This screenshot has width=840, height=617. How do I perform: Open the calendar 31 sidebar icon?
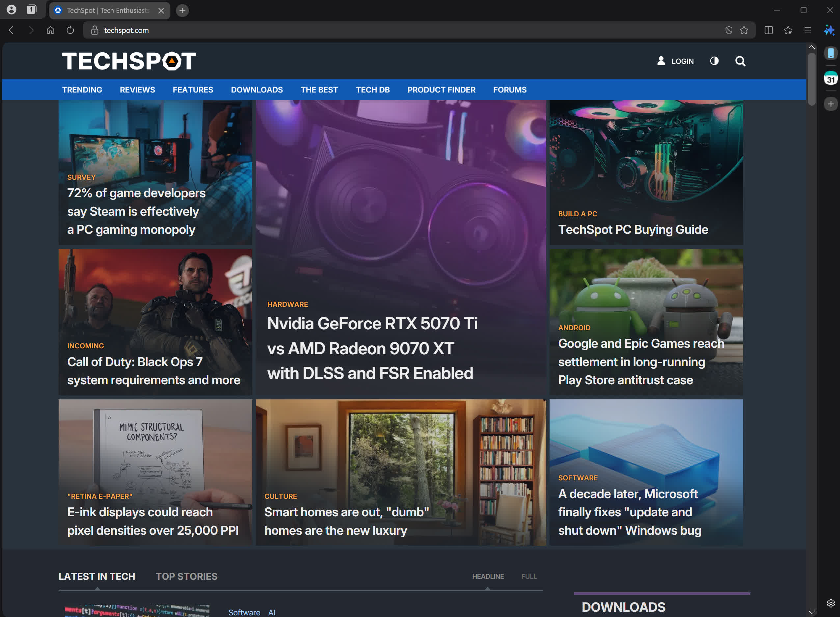tap(831, 78)
